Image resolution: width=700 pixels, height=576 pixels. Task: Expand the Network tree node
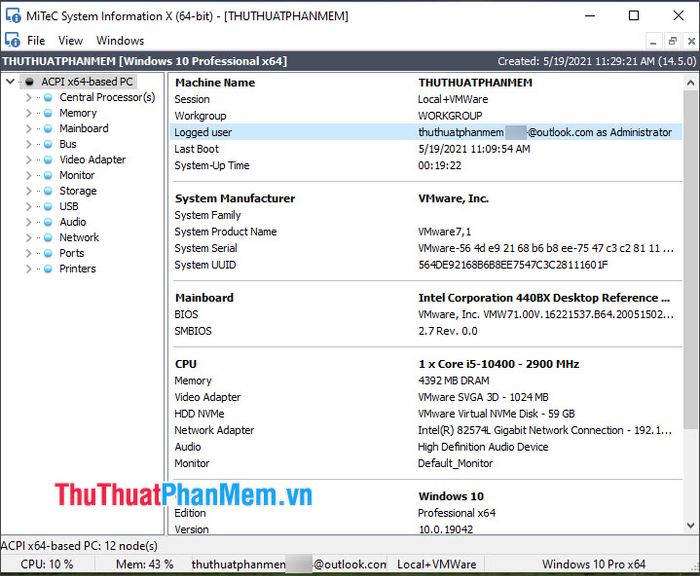point(29,238)
